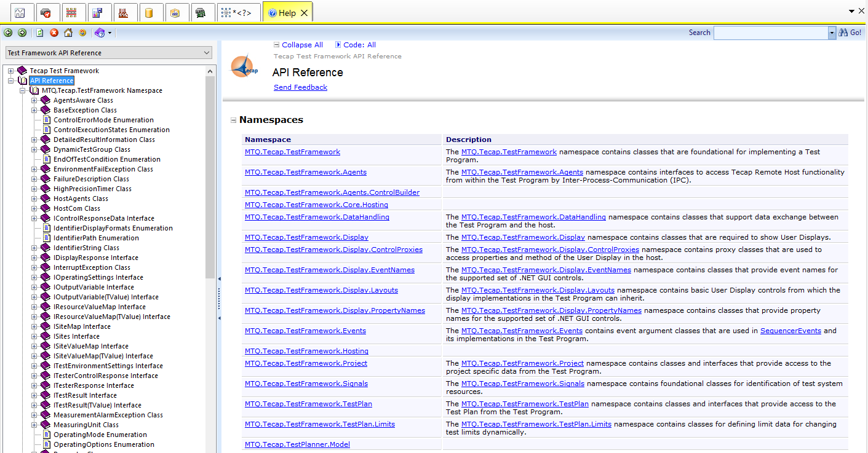Select IdentifierPath Enumeration tree item

pyautogui.click(x=96, y=238)
